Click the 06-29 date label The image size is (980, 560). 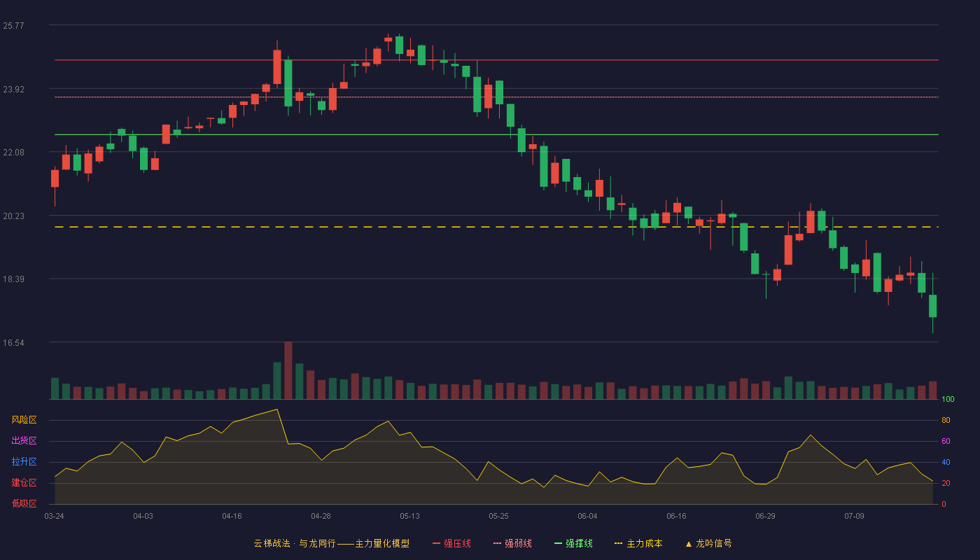pyautogui.click(x=766, y=516)
